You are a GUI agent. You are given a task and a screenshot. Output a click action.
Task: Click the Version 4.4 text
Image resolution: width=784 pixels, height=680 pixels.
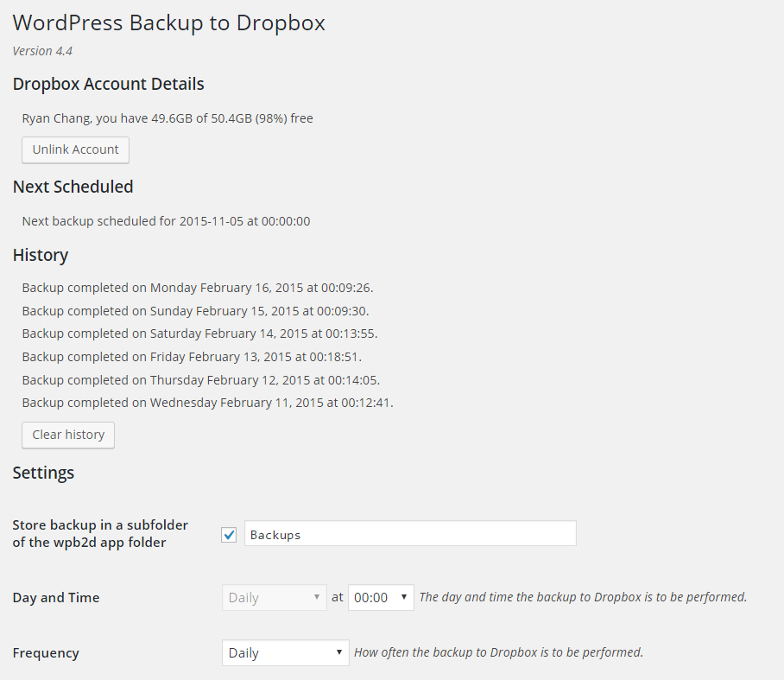(x=42, y=51)
